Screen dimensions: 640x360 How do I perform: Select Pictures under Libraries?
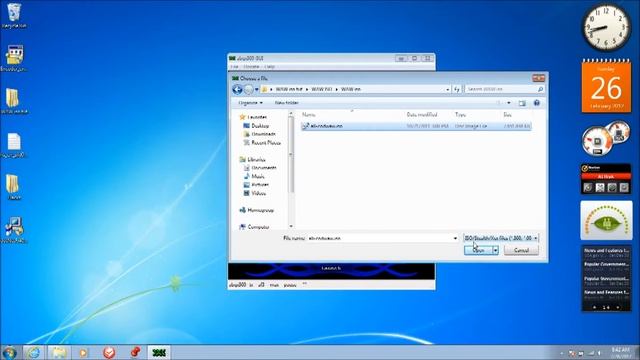[256, 185]
